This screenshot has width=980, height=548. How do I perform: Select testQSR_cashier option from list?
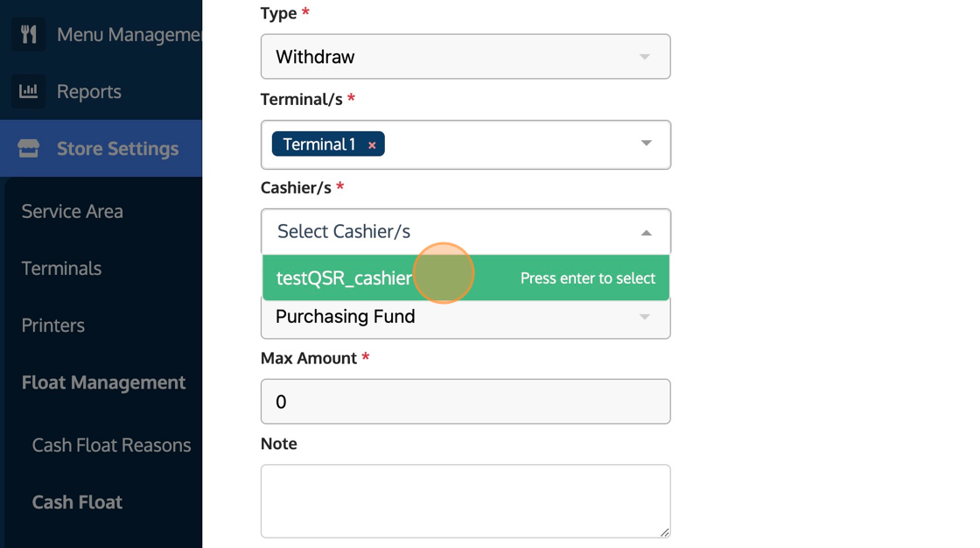point(345,278)
